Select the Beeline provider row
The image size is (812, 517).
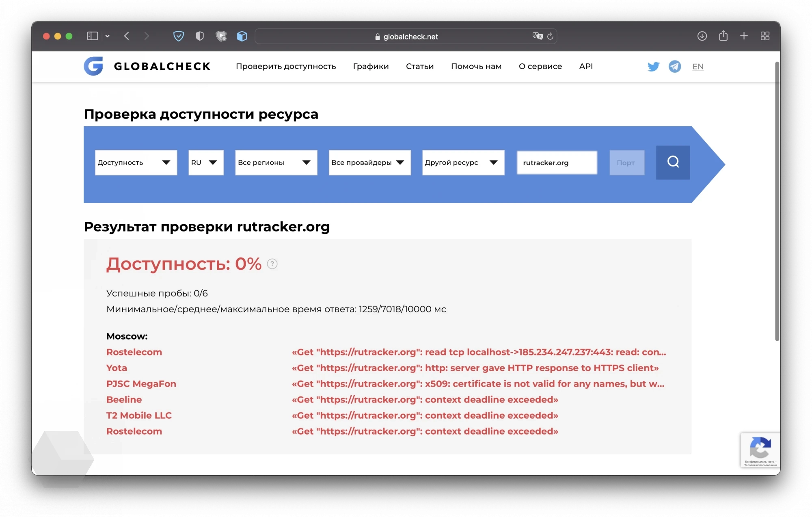point(124,400)
